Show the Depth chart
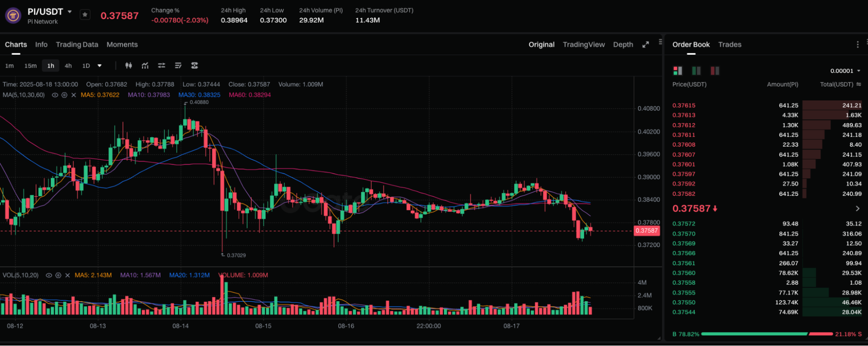 (623, 45)
